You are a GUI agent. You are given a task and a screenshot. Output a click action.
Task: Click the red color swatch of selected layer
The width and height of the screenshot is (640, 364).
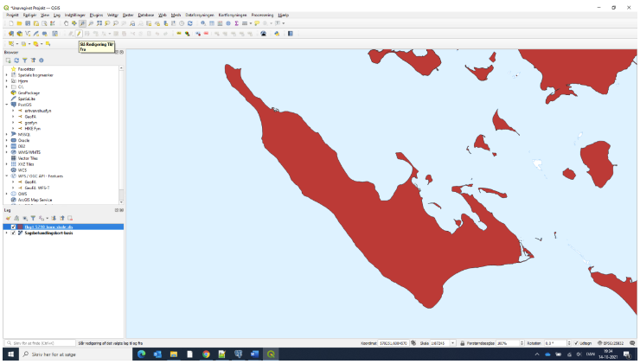pyautogui.click(x=20, y=227)
